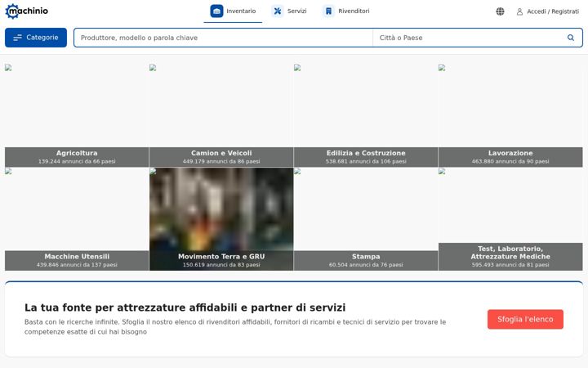
Task: Click the broken image icon above Stampa
Action: [297, 171]
